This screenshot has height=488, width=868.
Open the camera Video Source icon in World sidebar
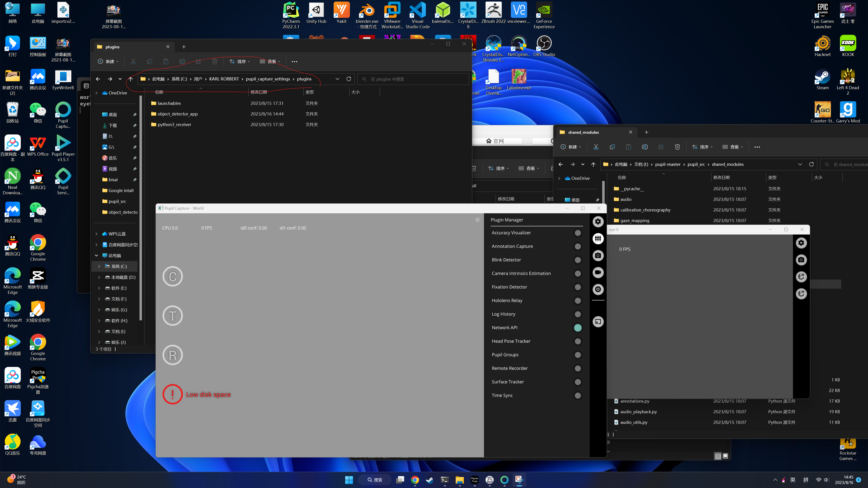tap(598, 256)
